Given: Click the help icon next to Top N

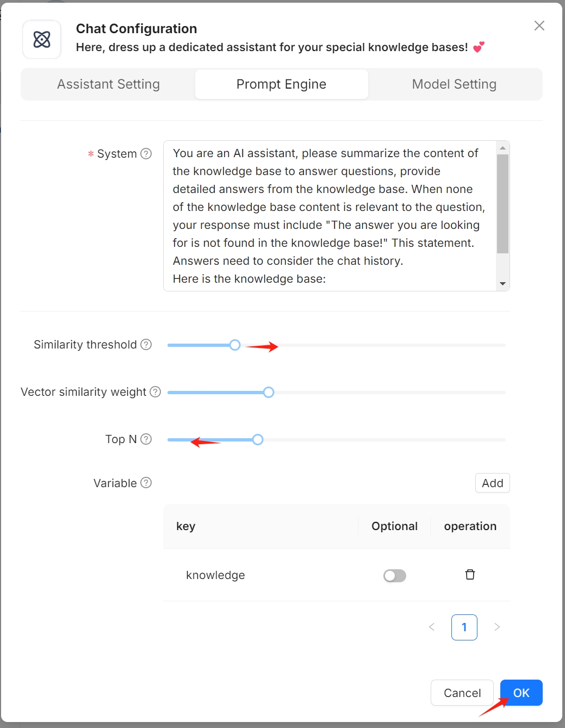Looking at the screenshot, I should point(146,439).
